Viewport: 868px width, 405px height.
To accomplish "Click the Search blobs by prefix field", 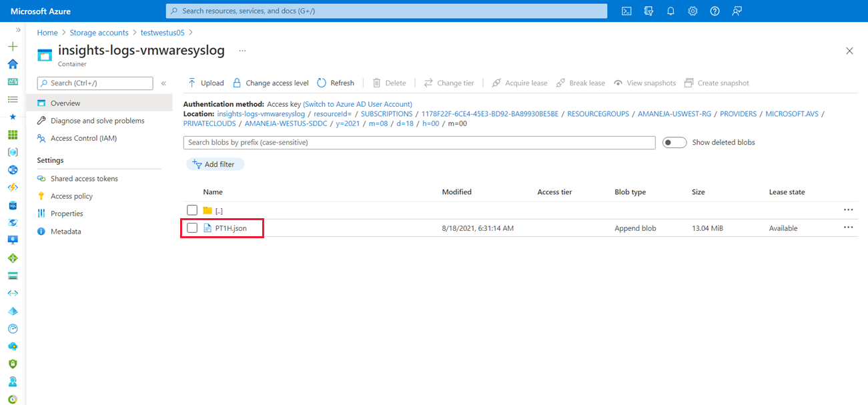I will pyautogui.click(x=420, y=143).
